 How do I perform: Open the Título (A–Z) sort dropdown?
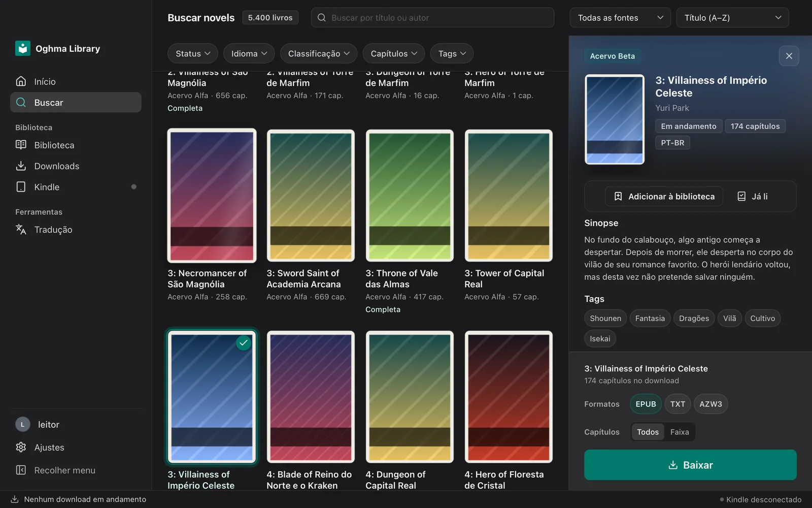tap(732, 18)
